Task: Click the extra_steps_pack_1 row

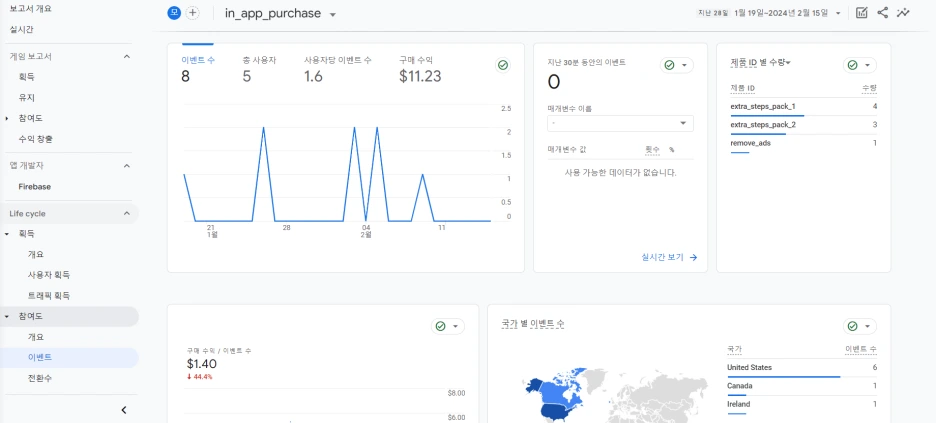Action: [x=803, y=107]
